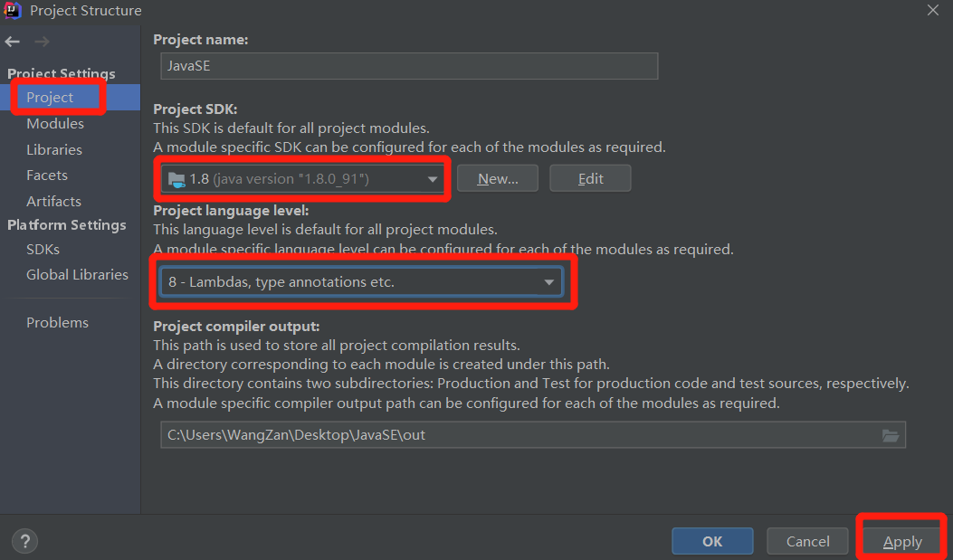Expand the Project language level dropdown
Image resolution: width=953 pixels, height=560 pixels.
tap(548, 282)
